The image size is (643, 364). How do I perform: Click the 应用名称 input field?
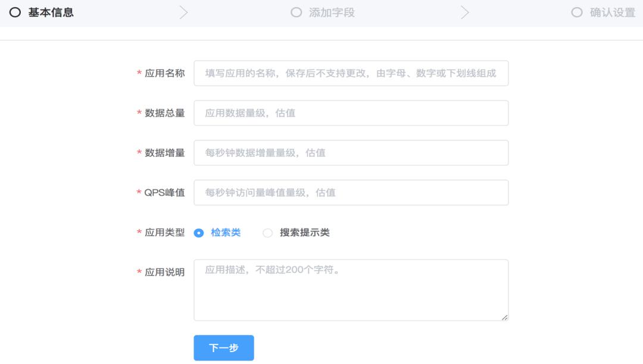pyautogui.click(x=351, y=73)
